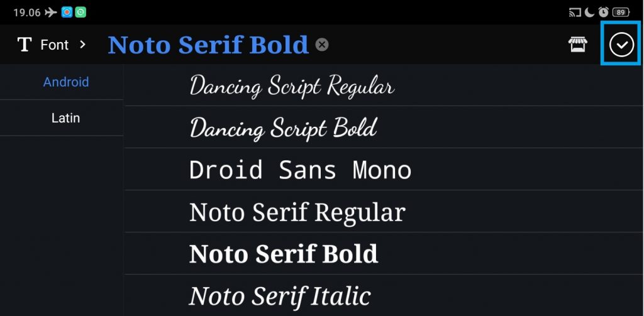Tap the green WhatsApp notification icon
The height and width of the screenshot is (316, 644).
click(80, 12)
